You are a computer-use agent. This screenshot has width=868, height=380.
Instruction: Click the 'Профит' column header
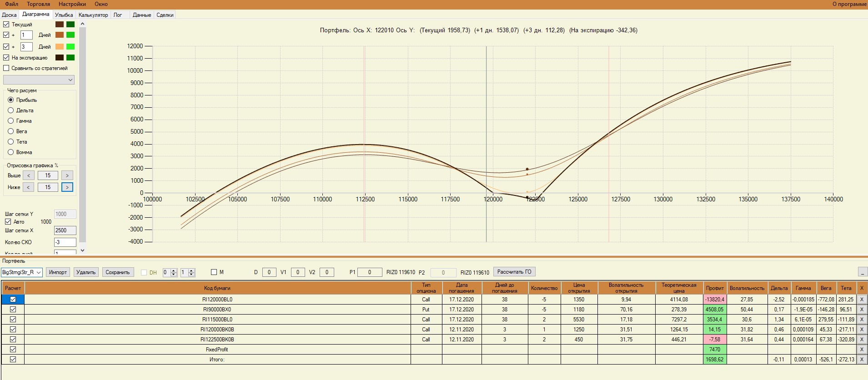[x=715, y=288]
